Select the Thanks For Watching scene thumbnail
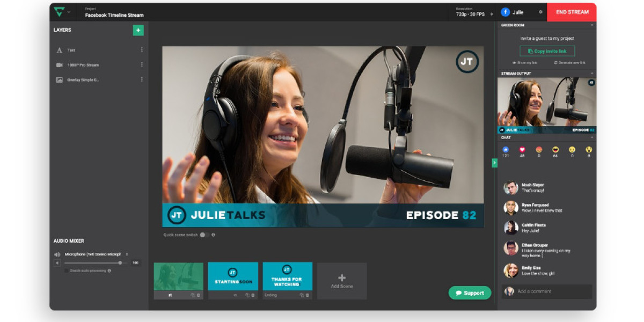Image resolution: width=644 pixels, height=322 pixels. [x=287, y=276]
